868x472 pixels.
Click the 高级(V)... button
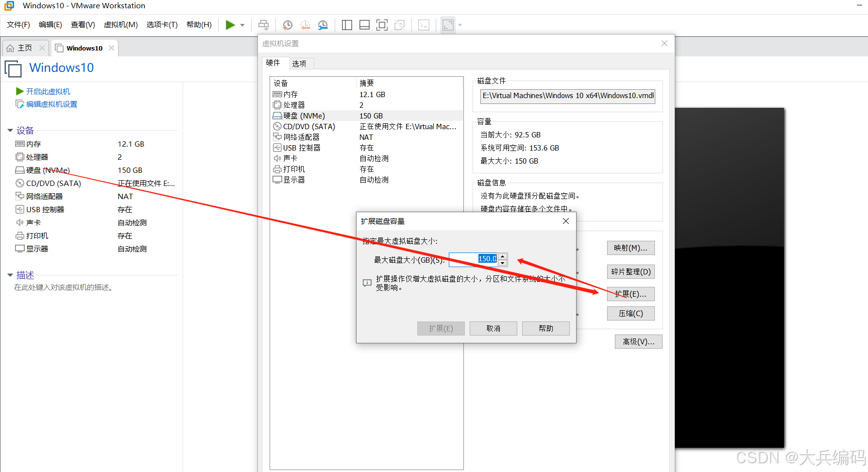tap(638, 342)
